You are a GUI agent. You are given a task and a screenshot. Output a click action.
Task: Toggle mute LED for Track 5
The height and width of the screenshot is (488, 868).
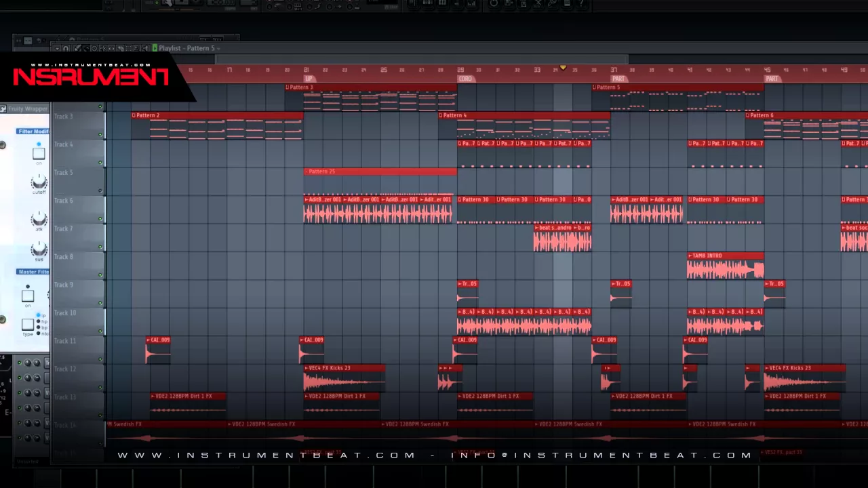coord(100,191)
